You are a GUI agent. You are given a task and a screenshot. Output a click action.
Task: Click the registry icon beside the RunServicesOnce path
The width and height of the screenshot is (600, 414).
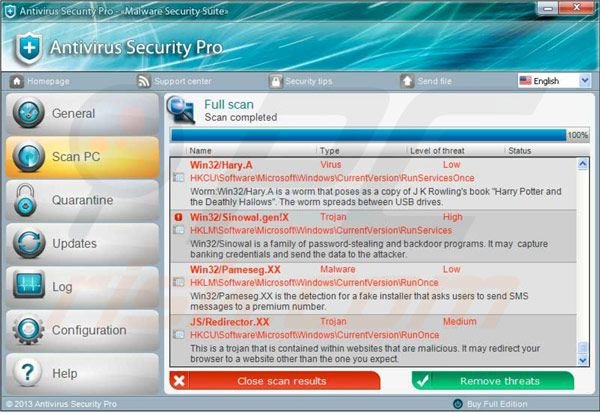pyautogui.click(x=179, y=178)
